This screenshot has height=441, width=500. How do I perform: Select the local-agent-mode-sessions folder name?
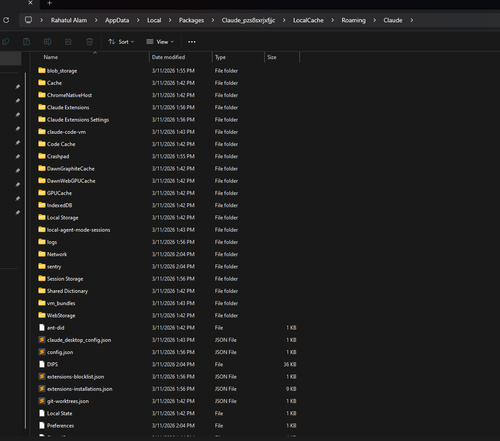click(79, 230)
